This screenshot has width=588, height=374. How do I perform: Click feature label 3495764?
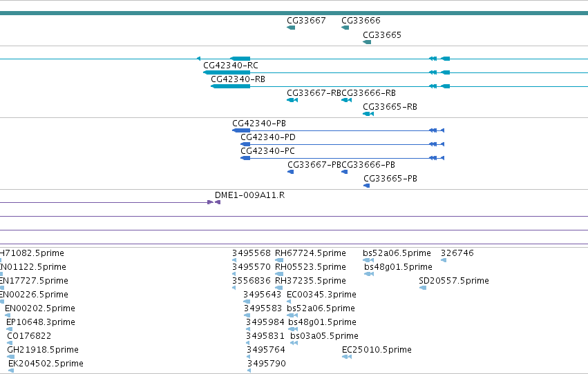pyautogui.click(x=266, y=350)
